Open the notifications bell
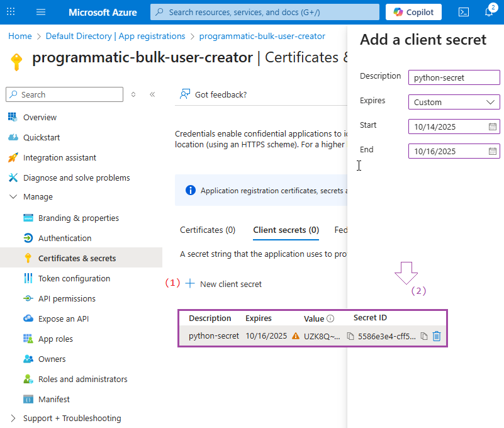Viewport: 504px width, 428px height. pyautogui.click(x=489, y=12)
